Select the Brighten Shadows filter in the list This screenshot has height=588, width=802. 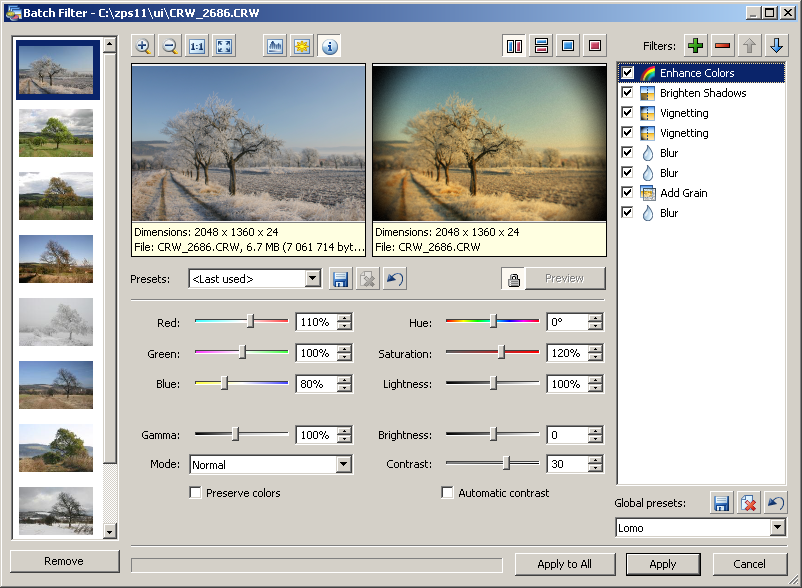click(x=702, y=93)
